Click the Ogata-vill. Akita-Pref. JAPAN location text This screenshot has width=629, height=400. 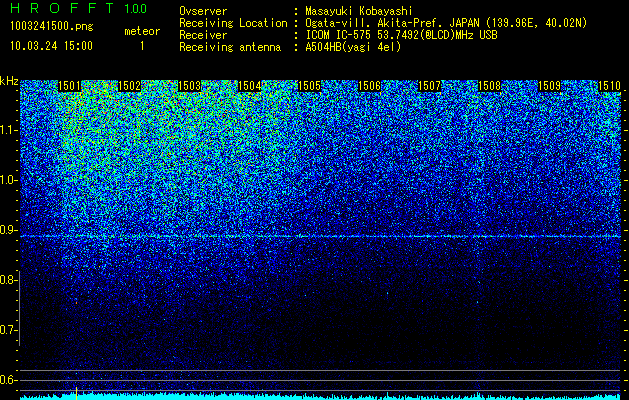[x=446, y=24]
